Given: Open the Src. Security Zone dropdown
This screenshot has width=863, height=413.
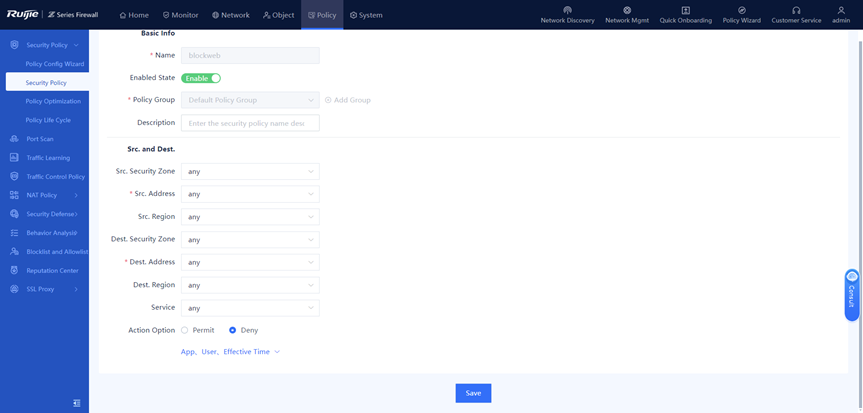Looking at the screenshot, I should click(250, 172).
